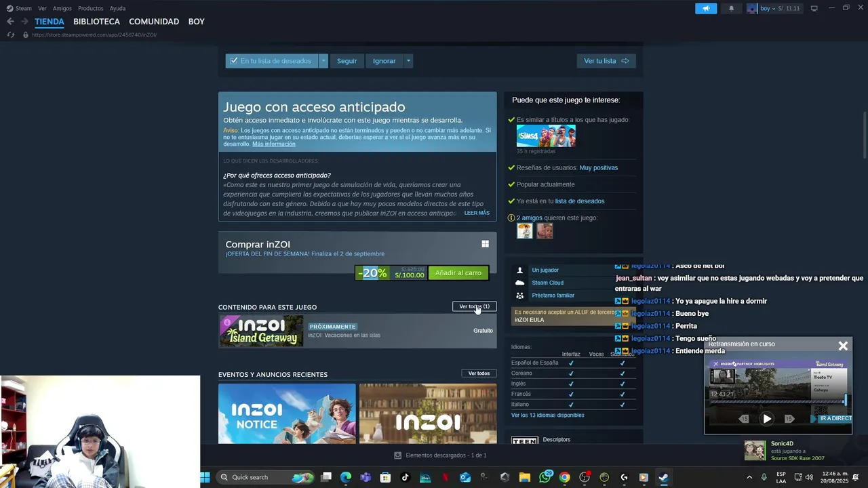Open The Sims 4 similar game thumbnail
Image resolution: width=868 pixels, height=488 pixels.
coord(546,136)
